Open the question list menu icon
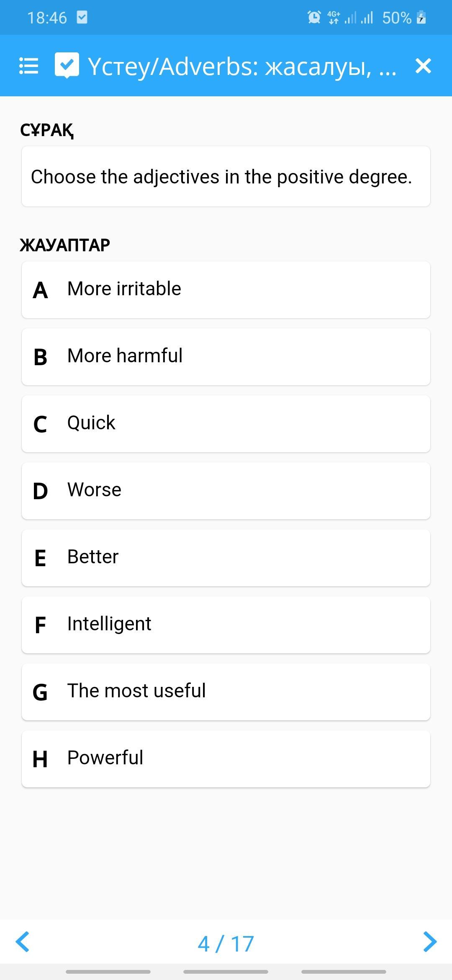 tap(29, 66)
